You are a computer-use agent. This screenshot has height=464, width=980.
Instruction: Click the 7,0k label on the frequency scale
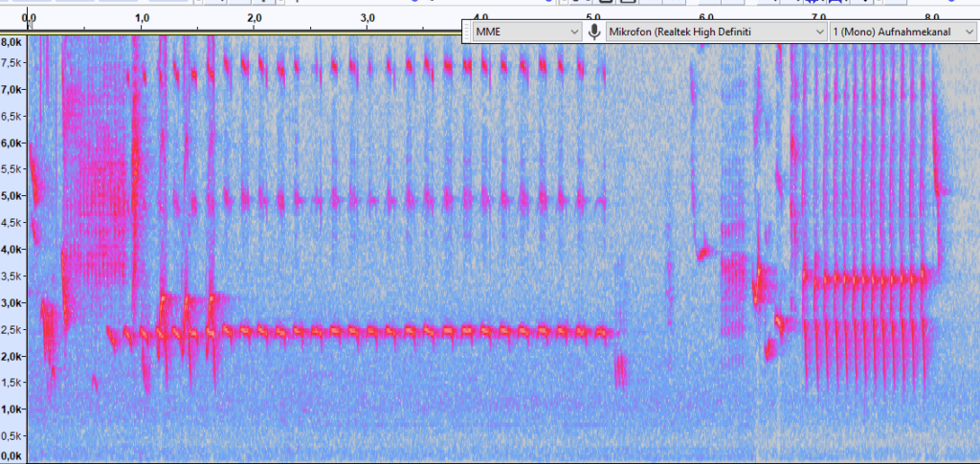12,90
